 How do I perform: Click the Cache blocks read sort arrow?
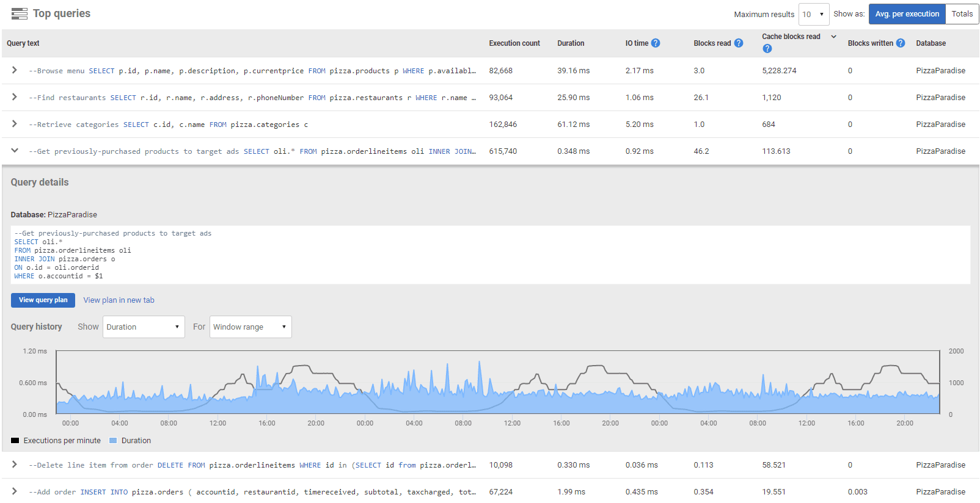833,37
